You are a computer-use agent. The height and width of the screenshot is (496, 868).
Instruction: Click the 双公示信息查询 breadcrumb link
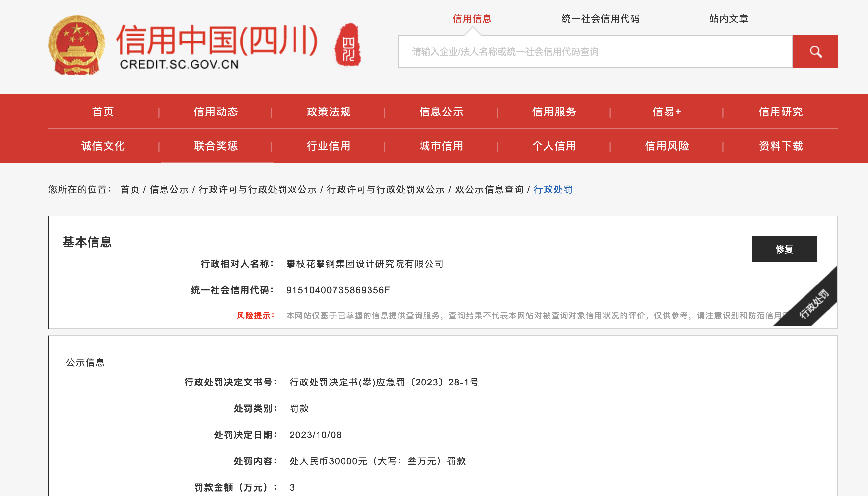(x=489, y=189)
